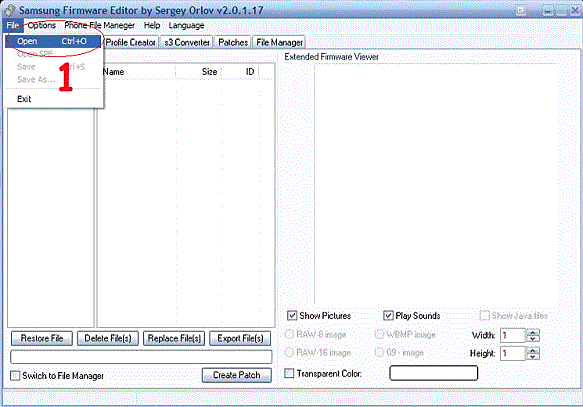Toggle the Show Java files checkbox
The height and width of the screenshot is (407, 583).
tap(484, 316)
